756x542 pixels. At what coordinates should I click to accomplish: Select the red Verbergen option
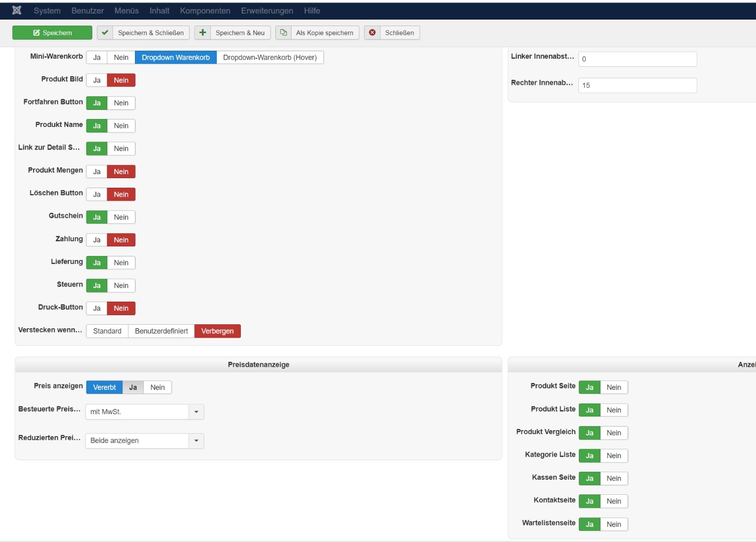218,331
